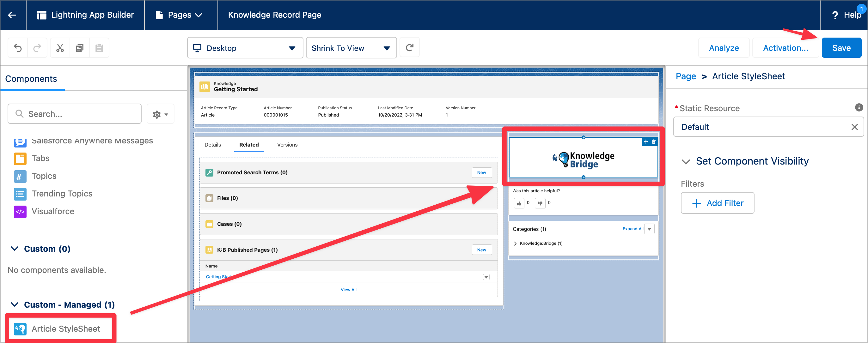The width and height of the screenshot is (868, 343).
Task: Click the back arrow icon
Action: (x=12, y=15)
